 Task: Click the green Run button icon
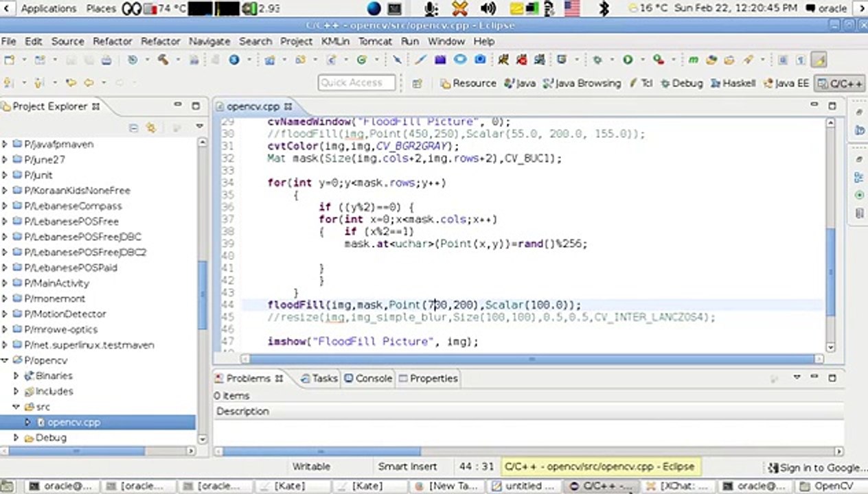(628, 60)
